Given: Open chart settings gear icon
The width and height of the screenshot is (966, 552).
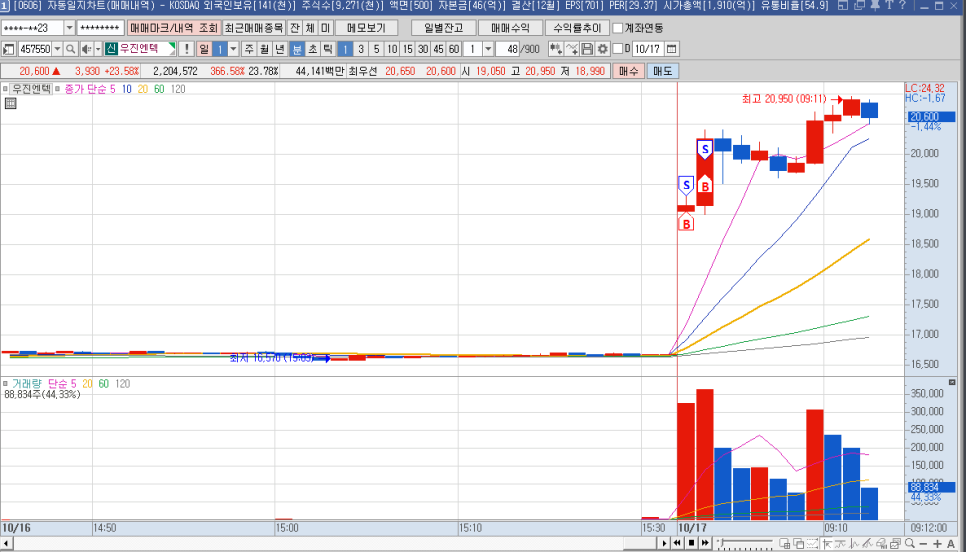Looking at the screenshot, I should click(602, 49).
